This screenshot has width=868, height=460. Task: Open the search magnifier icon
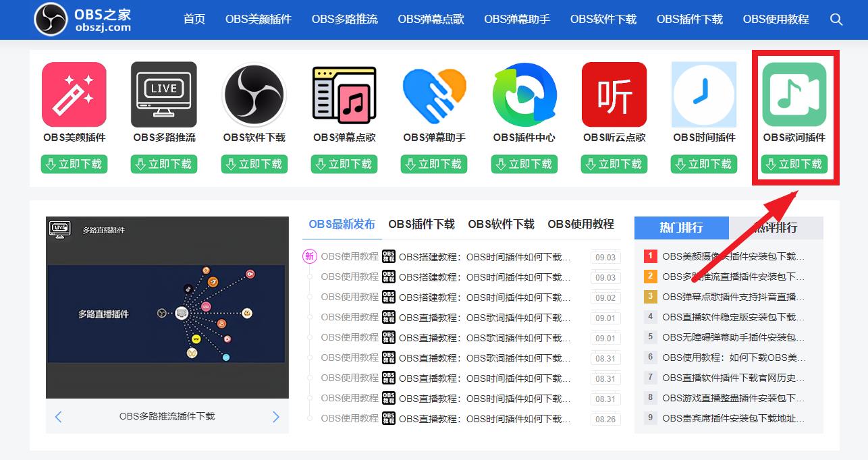coord(836,20)
